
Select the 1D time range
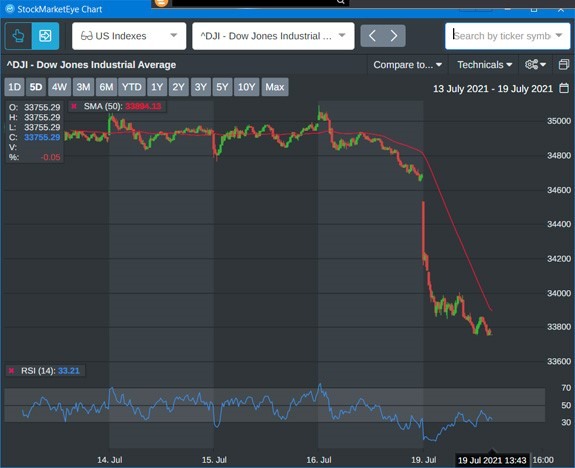pos(15,87)
